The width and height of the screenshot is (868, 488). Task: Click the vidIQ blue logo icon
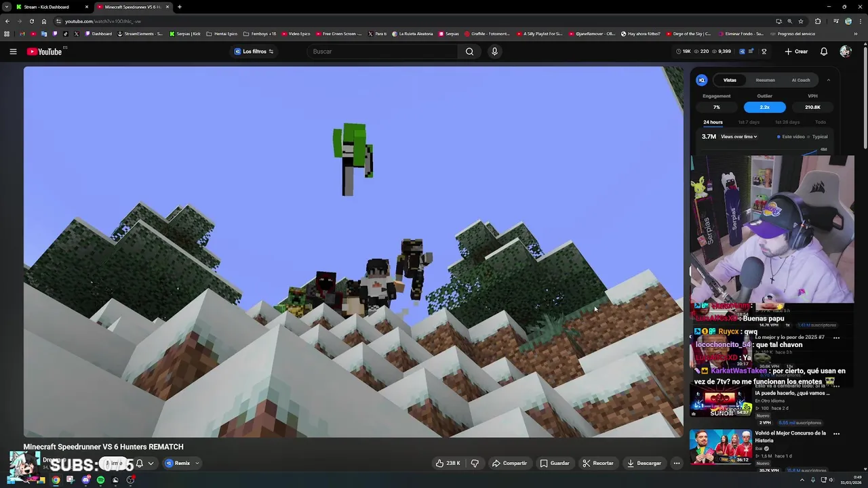(702, 80)
